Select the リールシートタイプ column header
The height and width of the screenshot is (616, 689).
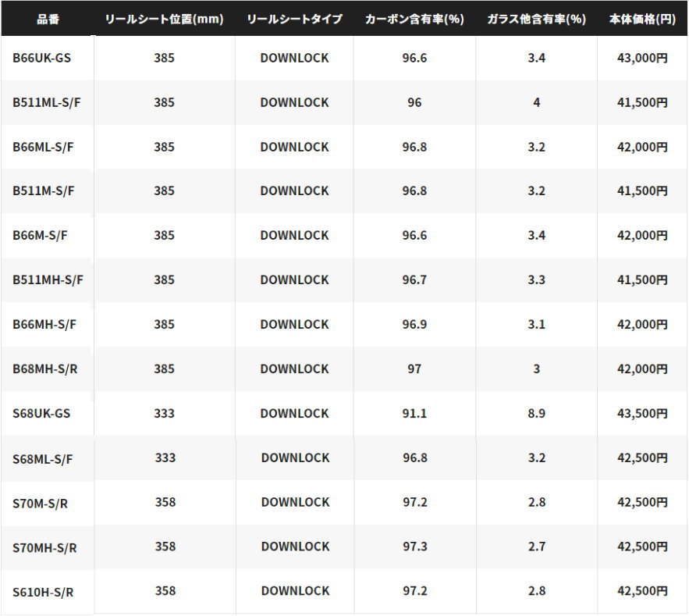(294, 20)
